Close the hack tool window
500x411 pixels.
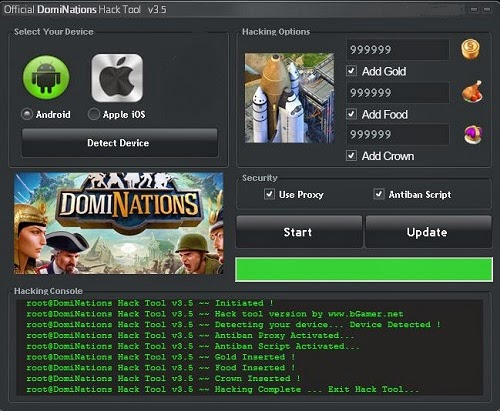(x=487, y=9)
